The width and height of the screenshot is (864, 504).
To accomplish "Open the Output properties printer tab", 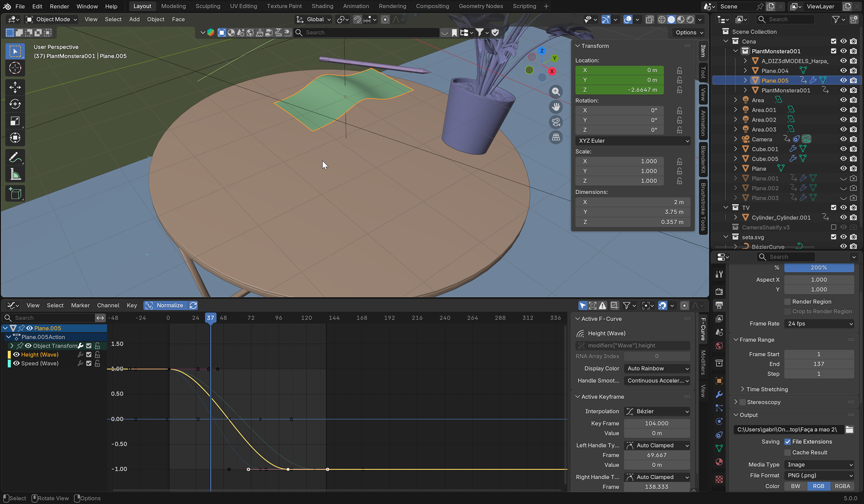I will [x=719, y=305].
